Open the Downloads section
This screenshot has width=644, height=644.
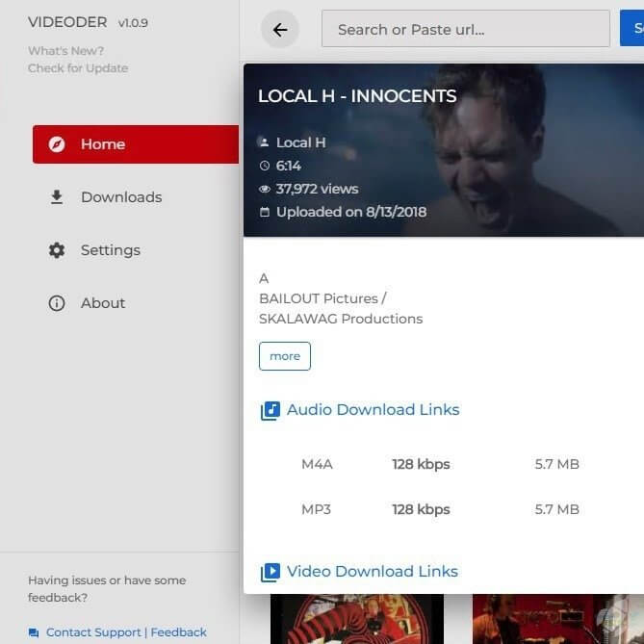pos(136,197)
